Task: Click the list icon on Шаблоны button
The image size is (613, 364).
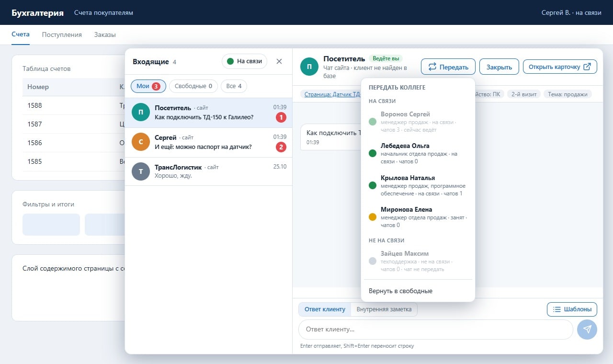Action: 557,309
